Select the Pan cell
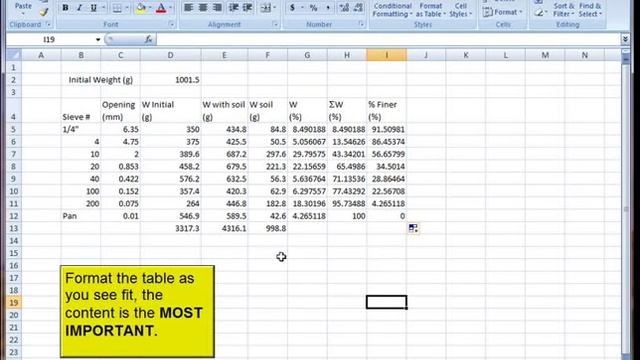Screen dimensions: 640x360 (x=81, y=216)
